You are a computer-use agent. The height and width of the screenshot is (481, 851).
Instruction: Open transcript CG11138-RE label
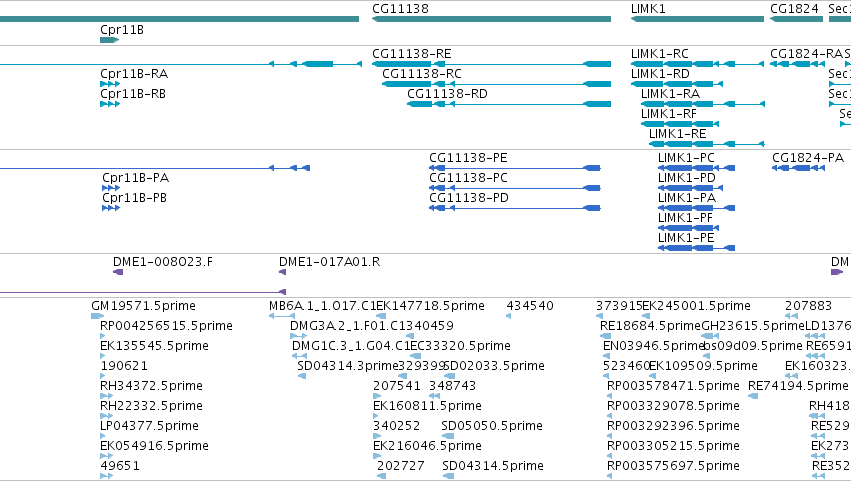412,54
